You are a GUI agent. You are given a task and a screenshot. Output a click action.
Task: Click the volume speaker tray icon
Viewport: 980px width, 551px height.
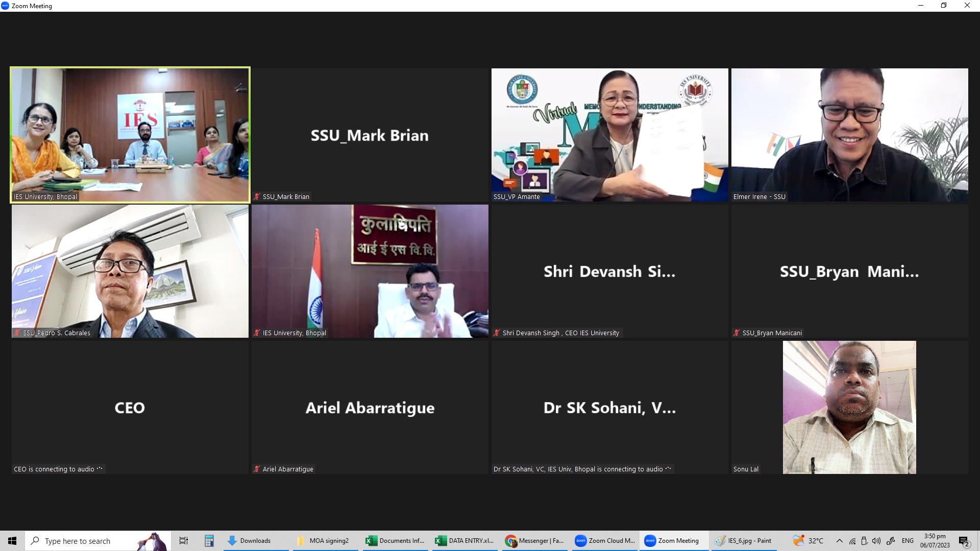[x=876, y=541]
